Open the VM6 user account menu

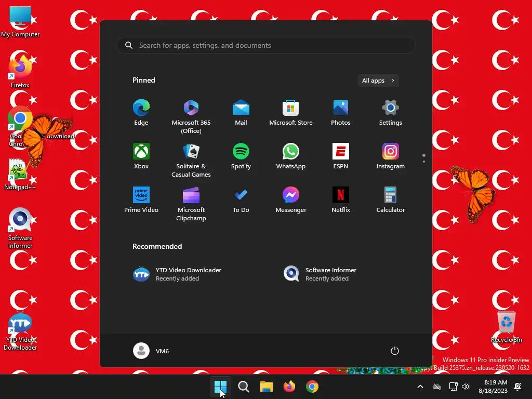151,351
